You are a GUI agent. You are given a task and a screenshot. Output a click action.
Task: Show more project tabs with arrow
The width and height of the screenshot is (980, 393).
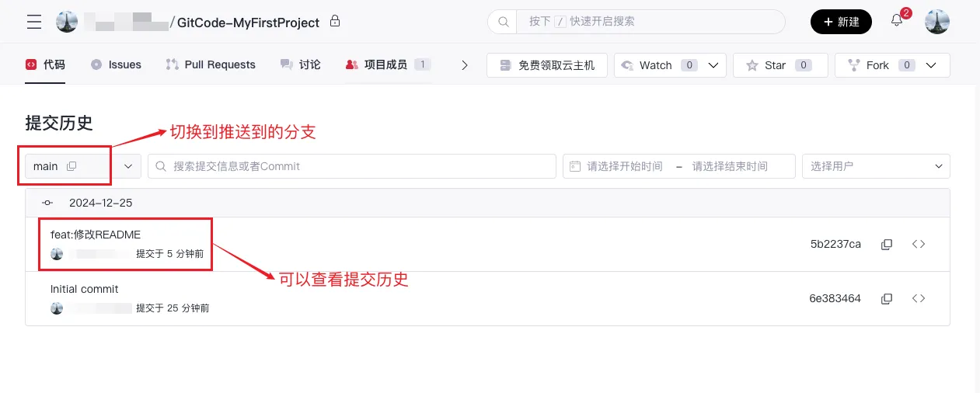click(x=465, y=65)
